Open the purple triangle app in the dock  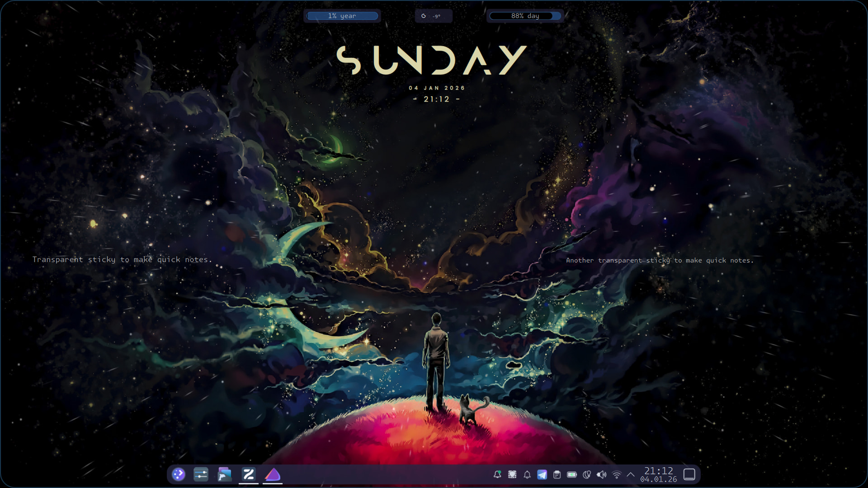tap(273, 474)
